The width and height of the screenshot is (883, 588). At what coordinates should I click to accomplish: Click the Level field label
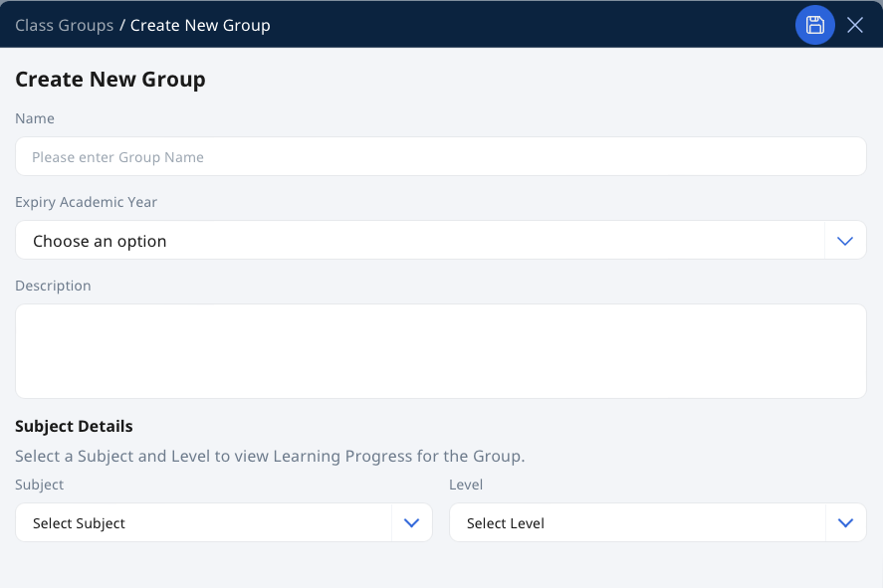click(x=466, y=485)
